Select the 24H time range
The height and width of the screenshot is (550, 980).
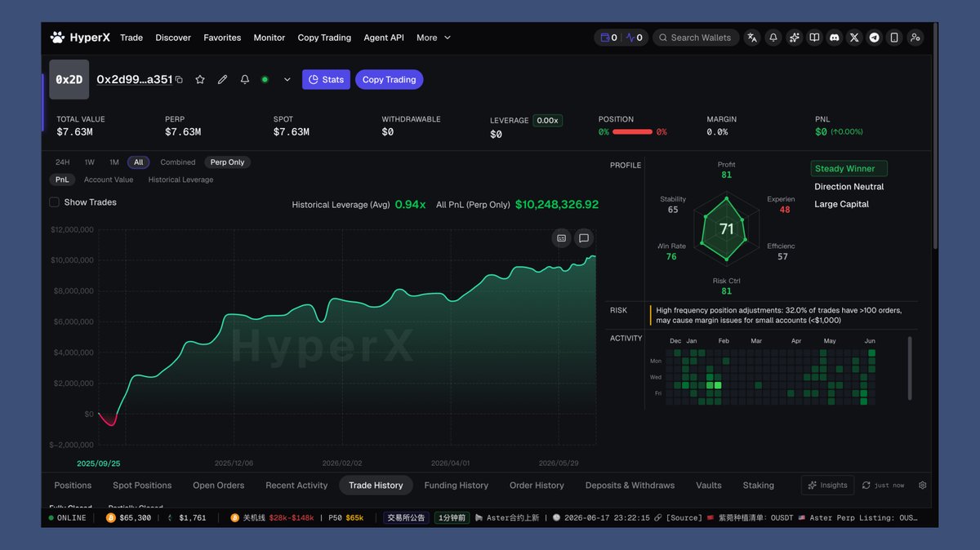click(62, 162)
